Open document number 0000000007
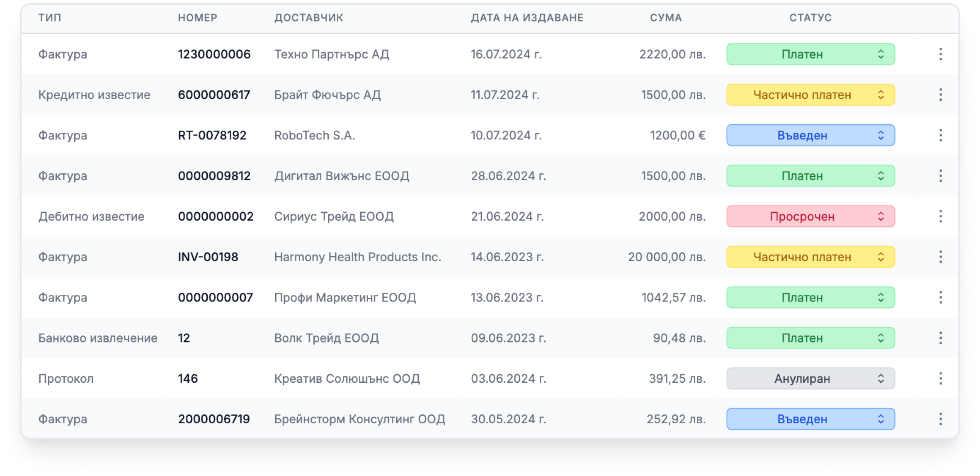The width and height of the screenshot is (980, 476). [x=215, y=297]
